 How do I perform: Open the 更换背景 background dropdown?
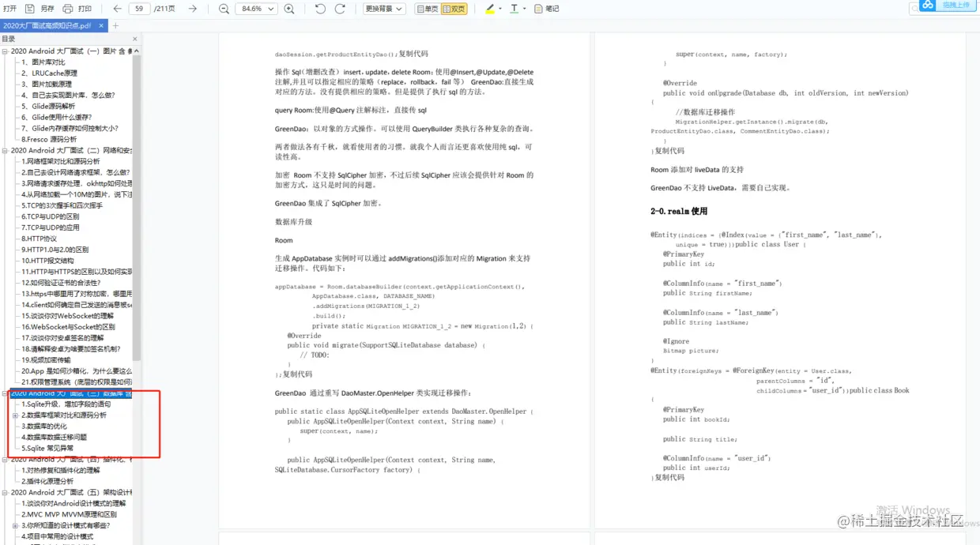click(385, 9)
